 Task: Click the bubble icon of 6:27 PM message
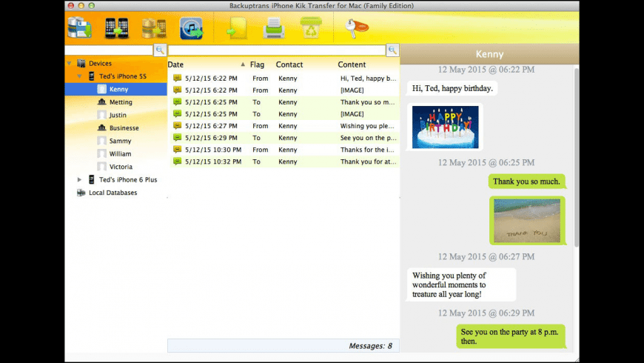coord(177,125)
